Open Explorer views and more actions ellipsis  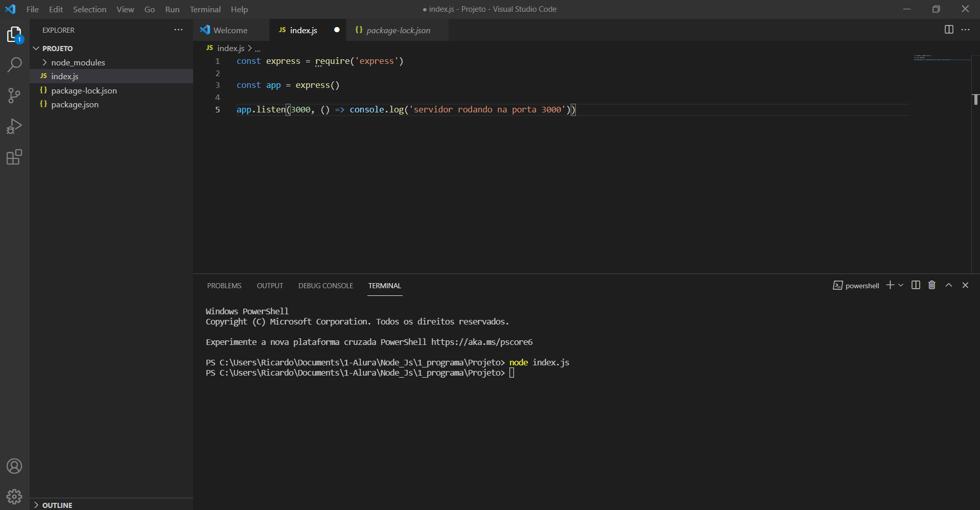(178, 30)
